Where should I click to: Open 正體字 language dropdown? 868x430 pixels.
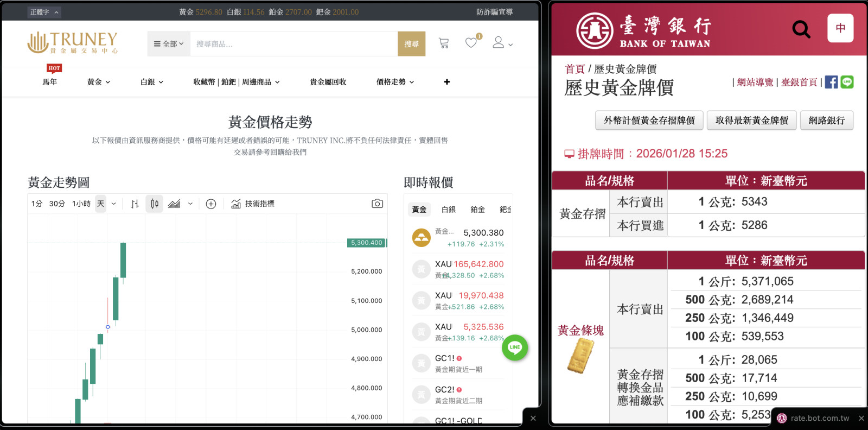(x=44, y=12)
